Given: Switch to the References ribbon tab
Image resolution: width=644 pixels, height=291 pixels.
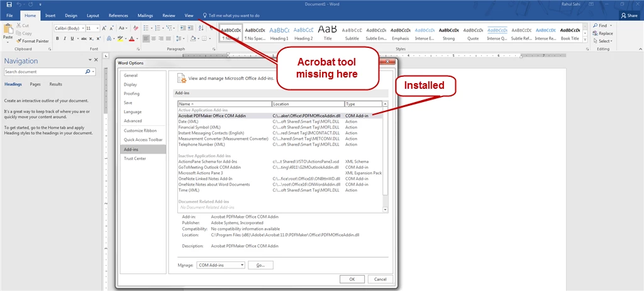Looking at the screenshot, I should [x=118, y=16].
